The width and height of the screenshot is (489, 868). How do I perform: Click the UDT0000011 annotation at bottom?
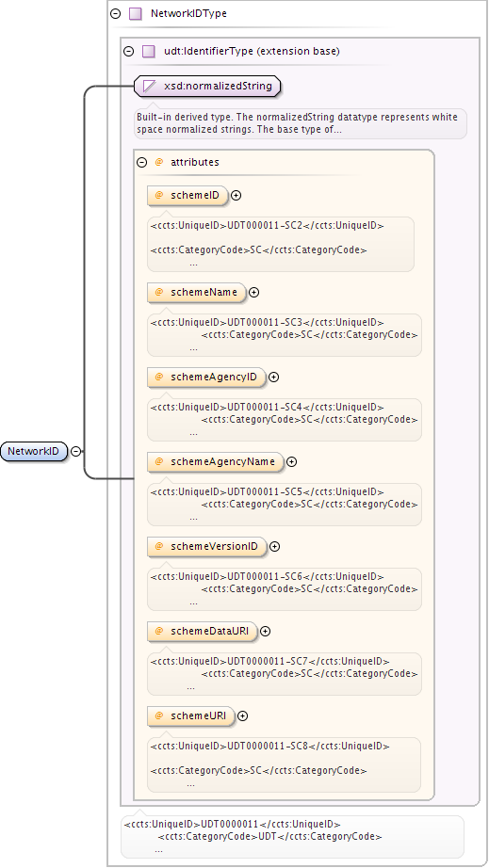(292, 836)
